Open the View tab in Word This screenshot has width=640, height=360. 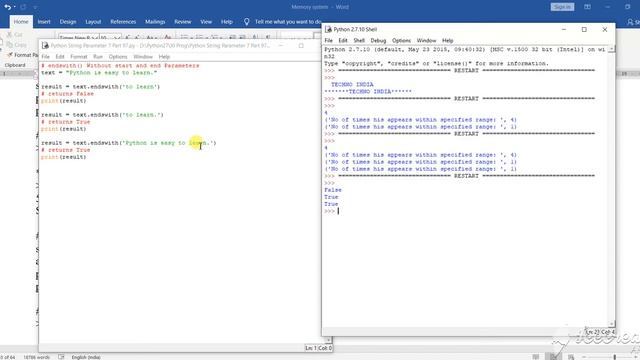[x=206, y=22]
